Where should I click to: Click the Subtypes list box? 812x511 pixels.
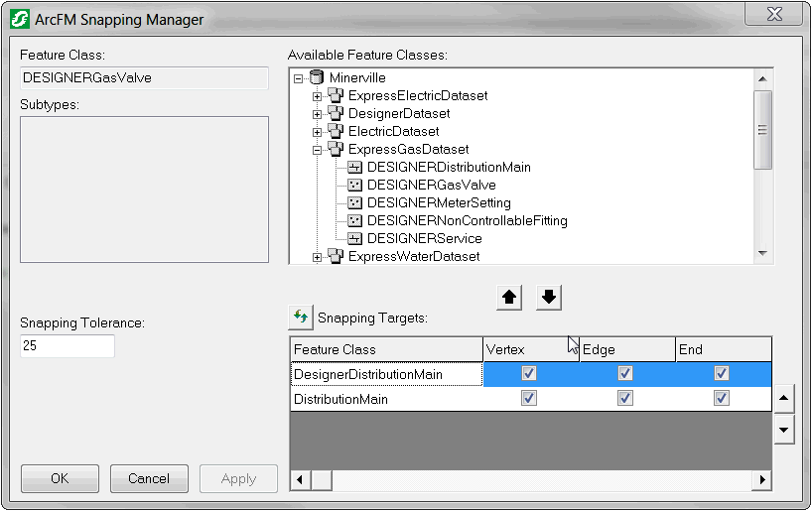click(x=144, y=190)
